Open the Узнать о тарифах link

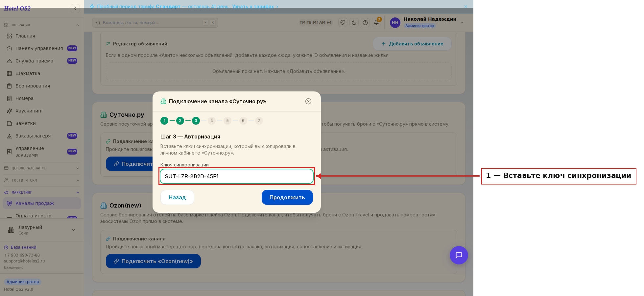(x=253, y=7)
